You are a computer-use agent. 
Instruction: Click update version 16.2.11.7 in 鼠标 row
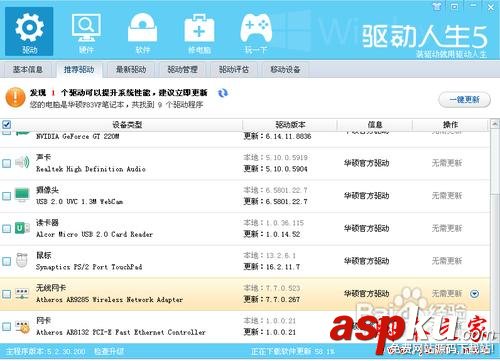coord(272,267)
